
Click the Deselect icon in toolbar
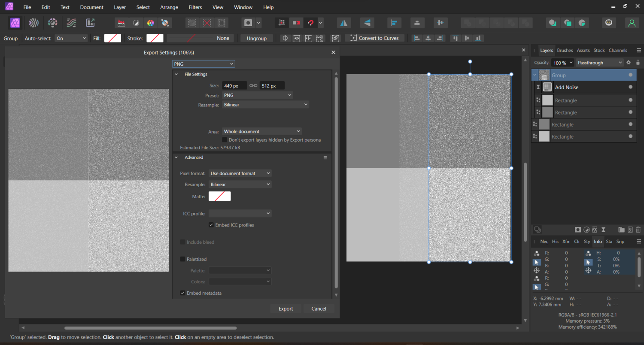(x=207, y=23)
